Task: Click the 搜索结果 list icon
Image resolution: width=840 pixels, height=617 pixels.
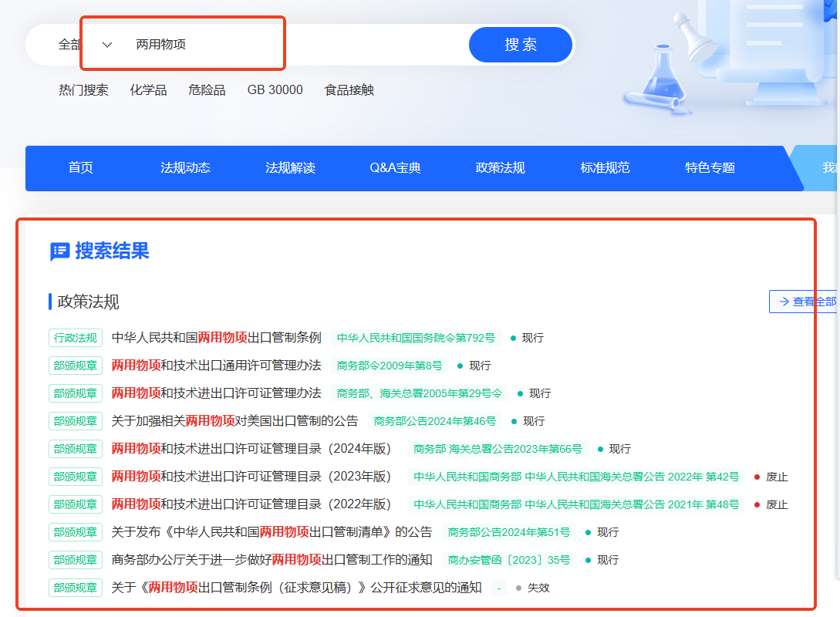Action: pos(59,251)
